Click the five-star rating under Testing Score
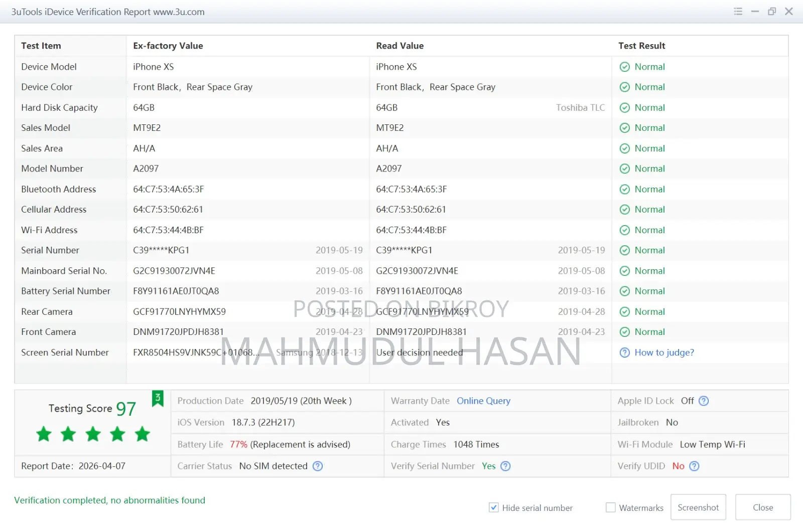The image size is (803, 532). (93, 434)
